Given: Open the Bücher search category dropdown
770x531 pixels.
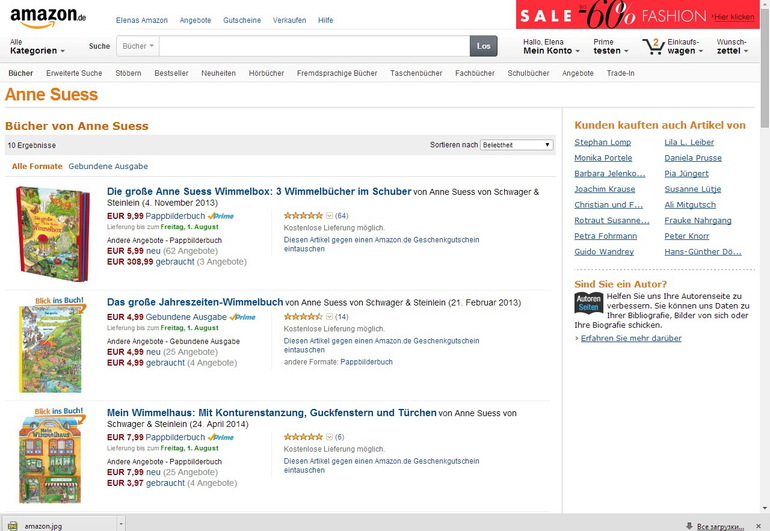Looking at the screenshot, I should click(137, 46).
